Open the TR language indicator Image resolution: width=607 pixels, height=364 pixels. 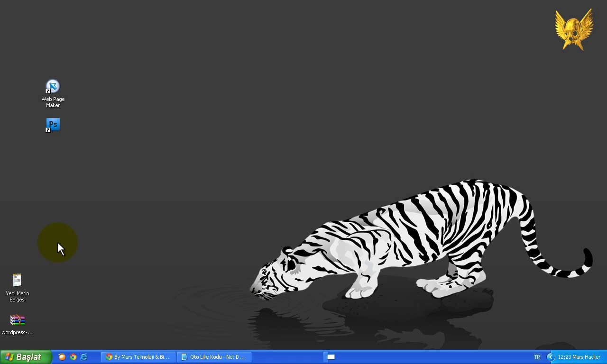[537, 357]
